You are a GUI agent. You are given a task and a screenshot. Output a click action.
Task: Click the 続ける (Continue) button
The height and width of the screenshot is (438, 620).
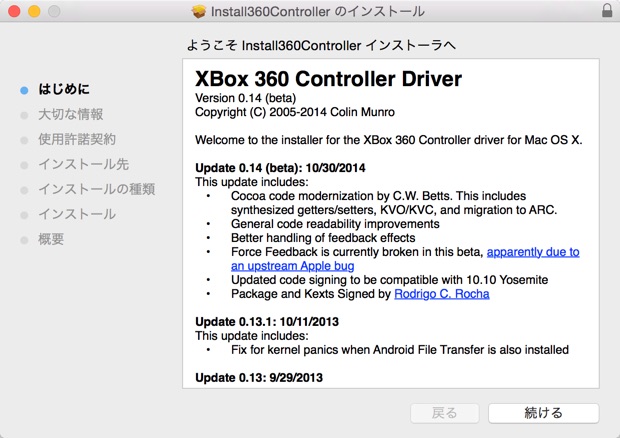(x=543, y=413)
